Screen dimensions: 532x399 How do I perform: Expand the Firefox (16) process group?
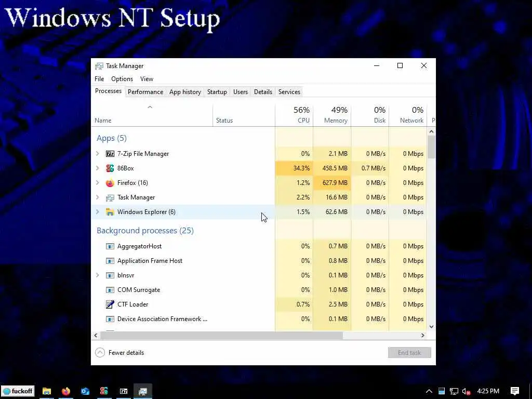(x=98, y=183)
